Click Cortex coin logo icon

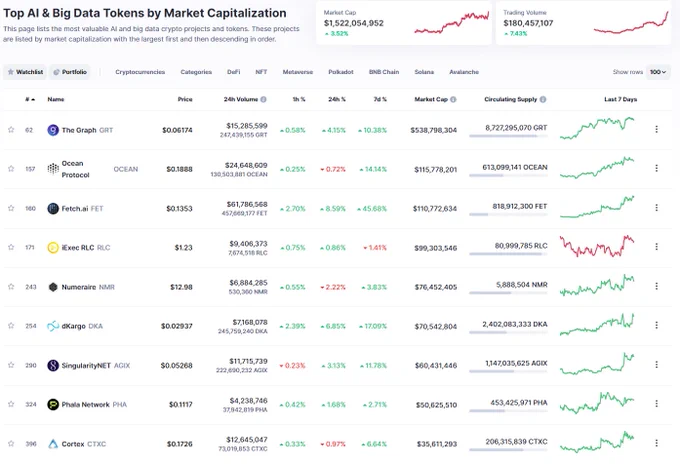click(53, 444)
